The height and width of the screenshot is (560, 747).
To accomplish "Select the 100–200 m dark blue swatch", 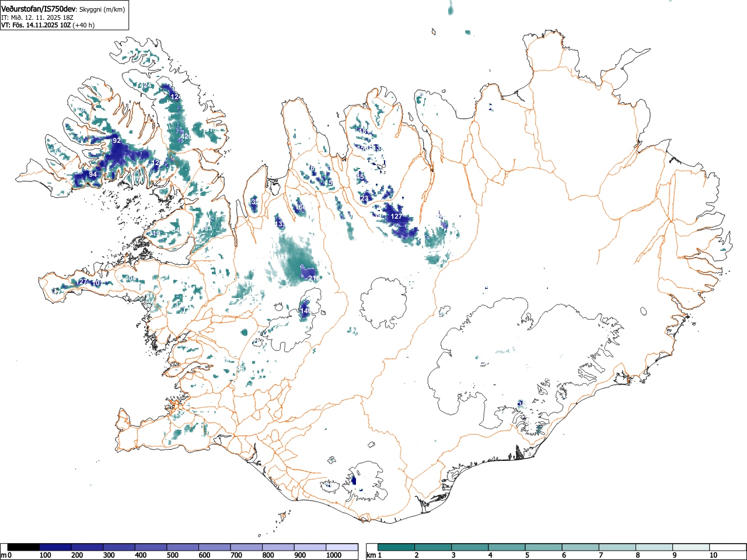I will [55, 547].
